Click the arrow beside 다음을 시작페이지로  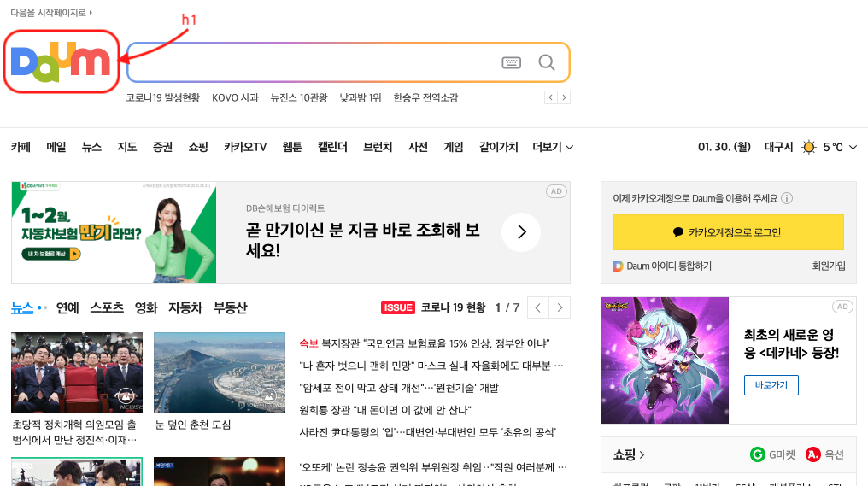pos(91,12)
